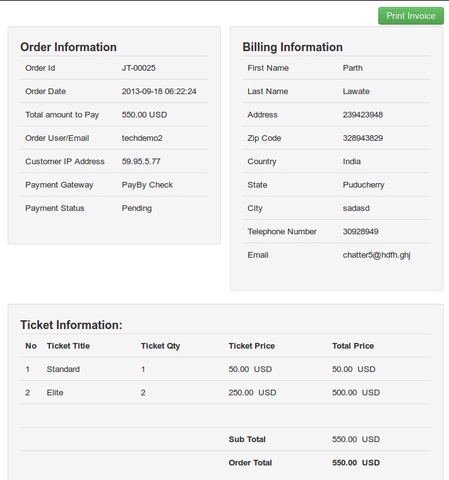Viewport: 449px width, 480px height.
Task: Click the Billing Information heading
Action: (292, 47)
